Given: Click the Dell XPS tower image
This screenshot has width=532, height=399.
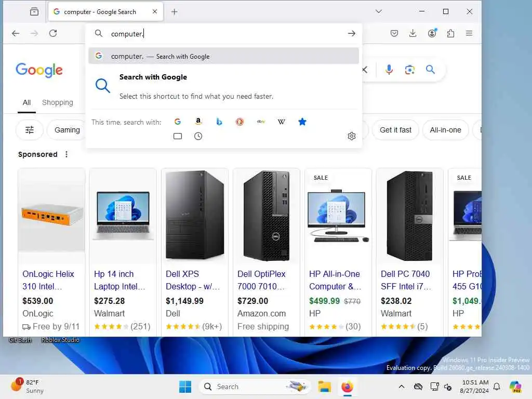Looking at the screenshot, I should pos(195,215).
